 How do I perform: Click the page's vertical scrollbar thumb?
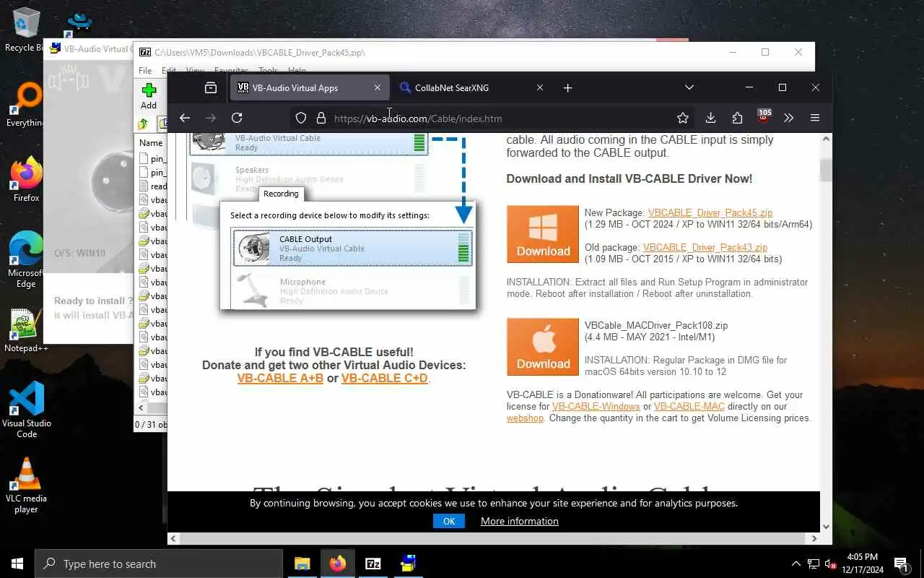point(826,171)
